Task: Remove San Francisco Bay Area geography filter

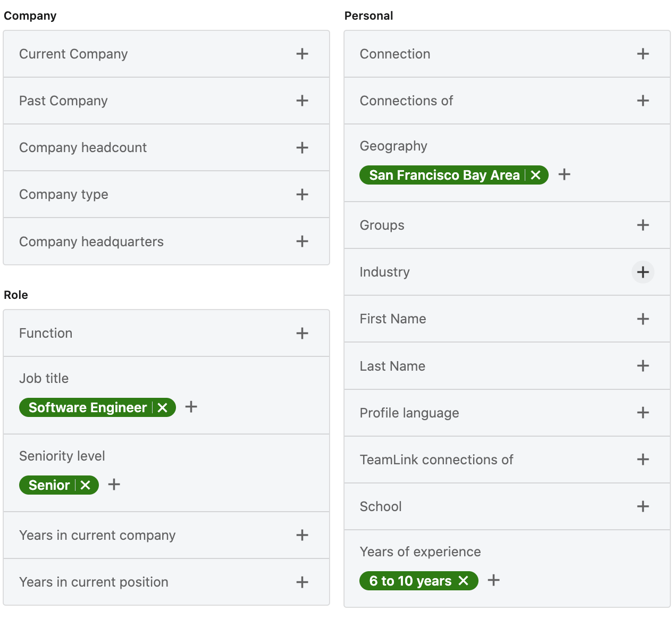Action: pyautogui.click(x=536, y=175)
